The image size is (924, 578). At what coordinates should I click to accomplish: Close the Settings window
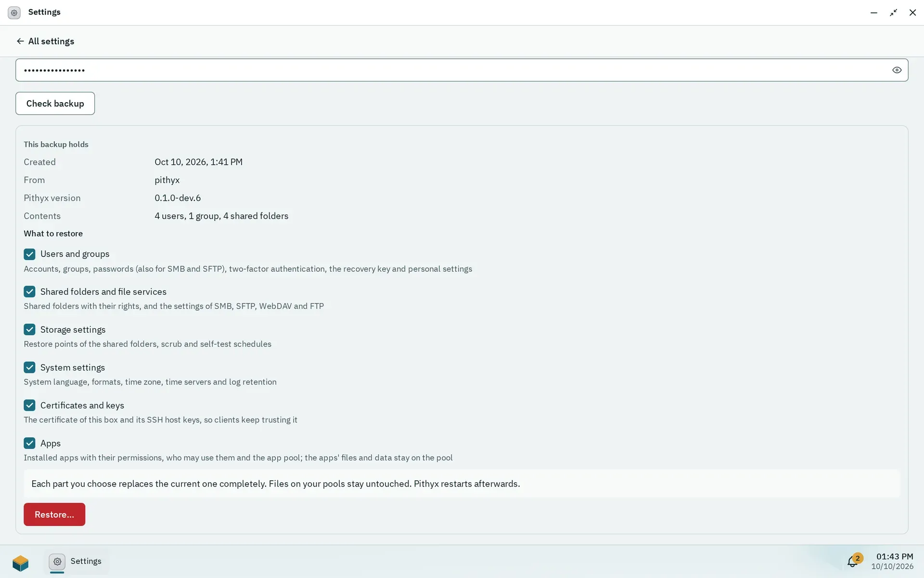click(912, 13)
